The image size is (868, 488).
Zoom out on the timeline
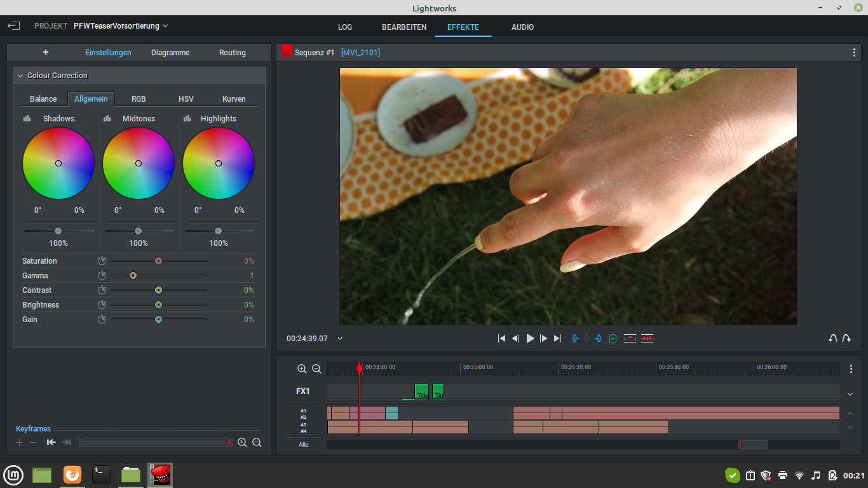(x=316, y=369)
